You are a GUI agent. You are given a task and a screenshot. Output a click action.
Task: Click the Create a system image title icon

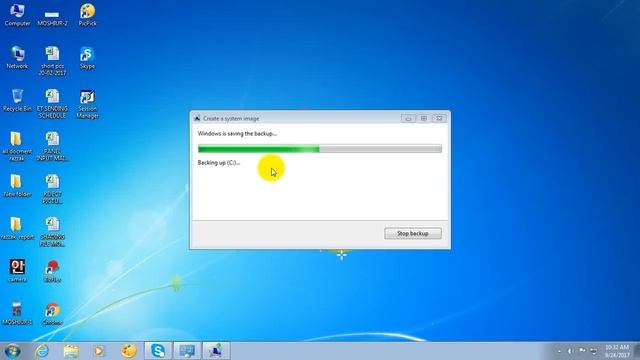[x=197, y=118]
